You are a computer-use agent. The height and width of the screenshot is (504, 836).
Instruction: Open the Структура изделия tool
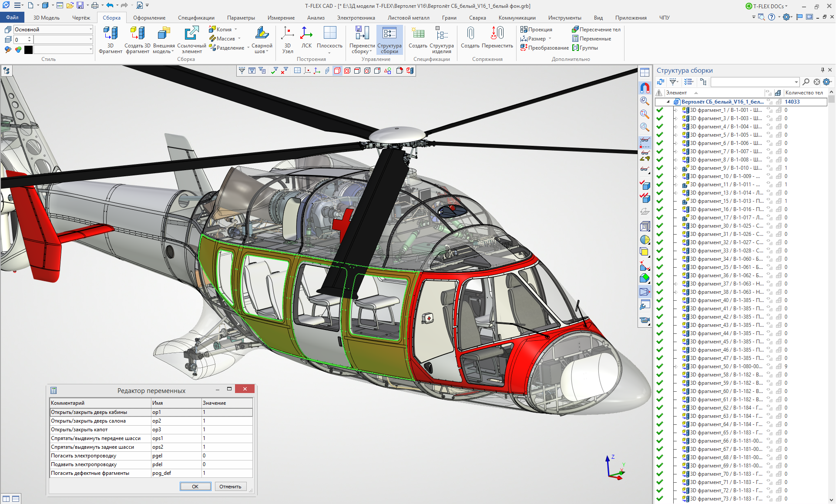click(441, 40)
